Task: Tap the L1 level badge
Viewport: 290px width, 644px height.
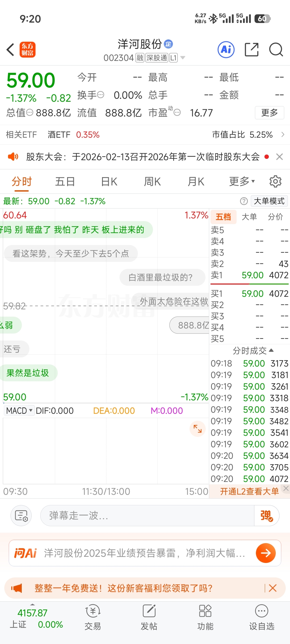Action: tap(173, 58)
